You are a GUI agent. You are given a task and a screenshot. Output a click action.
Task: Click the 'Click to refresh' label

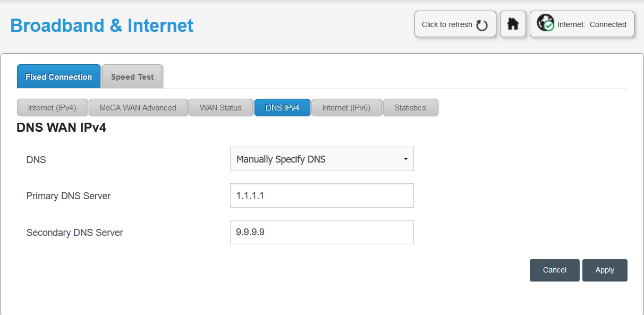pyautogui.click(x=447, y=24)
